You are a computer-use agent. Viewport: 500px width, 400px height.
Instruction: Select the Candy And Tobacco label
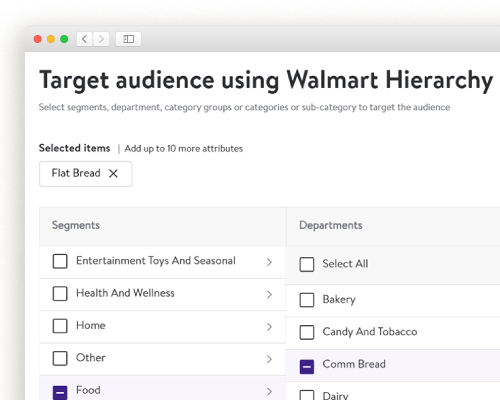pos(370,332)
